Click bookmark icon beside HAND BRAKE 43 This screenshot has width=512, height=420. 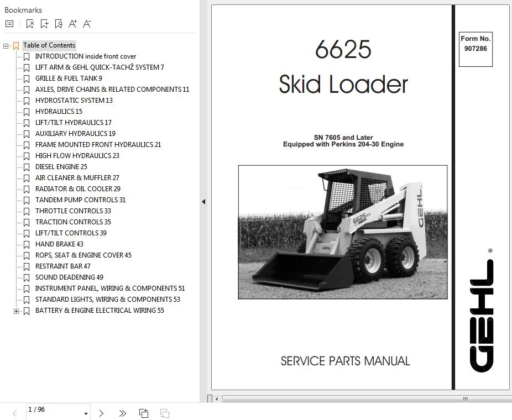tap(27, 245)
